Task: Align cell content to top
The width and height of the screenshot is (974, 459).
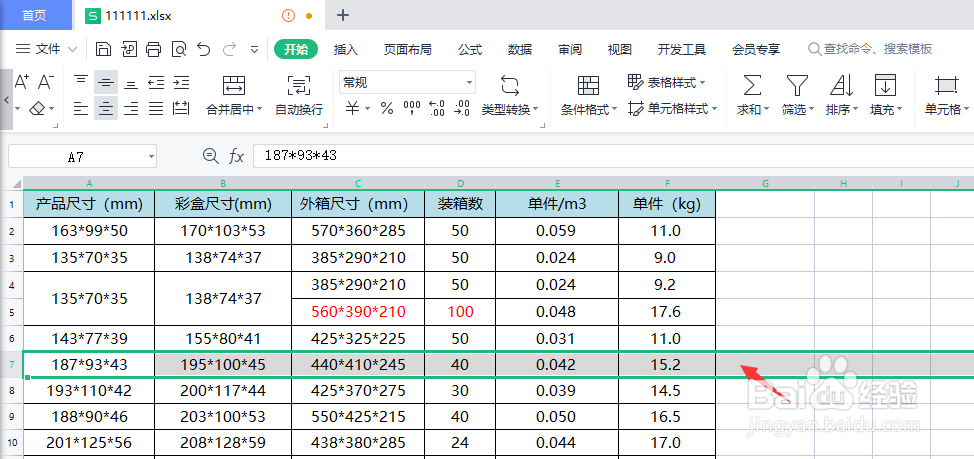Action: (x=81, y=82)
